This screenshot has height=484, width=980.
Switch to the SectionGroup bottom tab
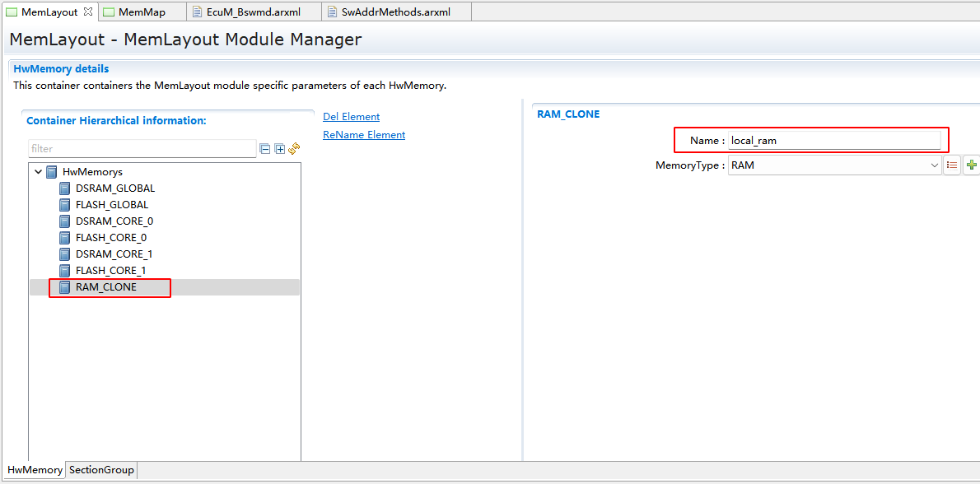pyautogui.click(x=101, y=470)
